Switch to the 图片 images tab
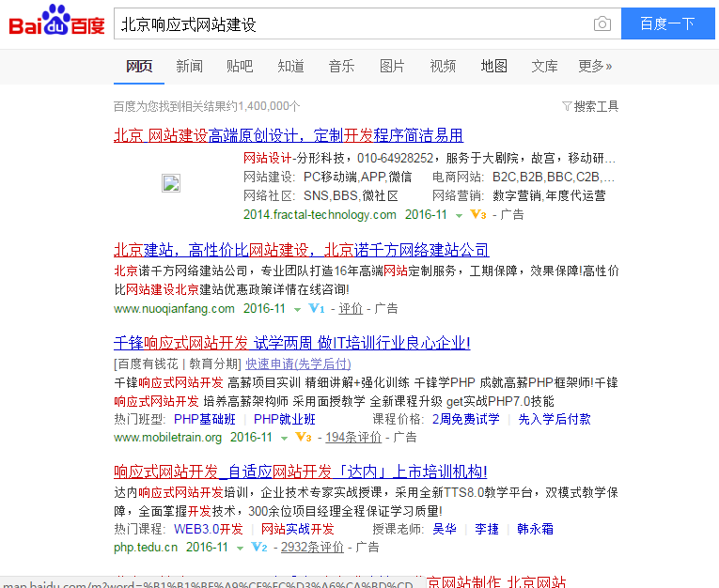 click(392, 66)
